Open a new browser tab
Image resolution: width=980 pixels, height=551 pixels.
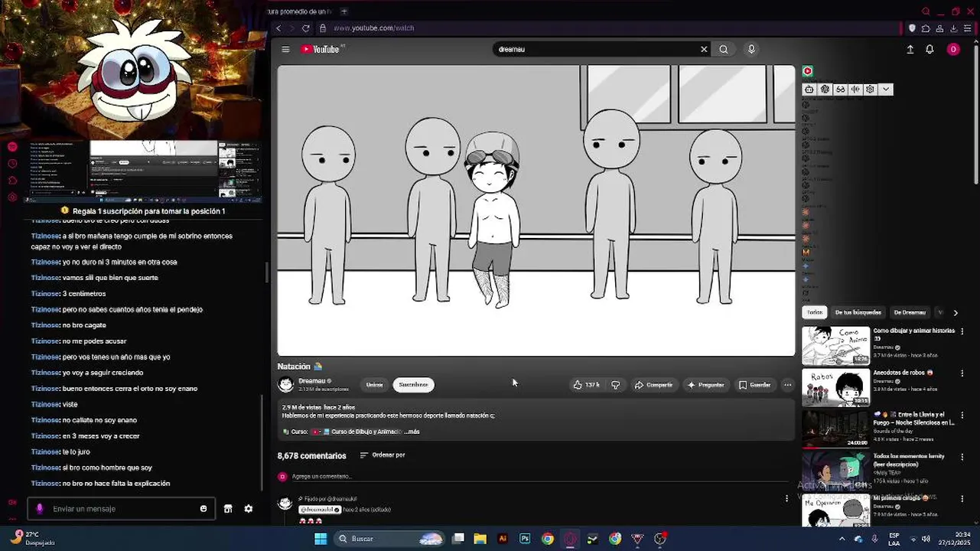[343, 11]
